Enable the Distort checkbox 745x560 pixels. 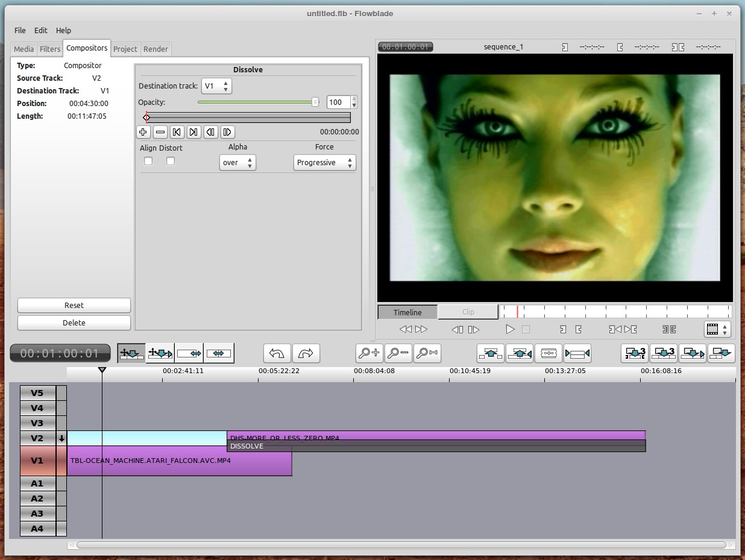171,161
